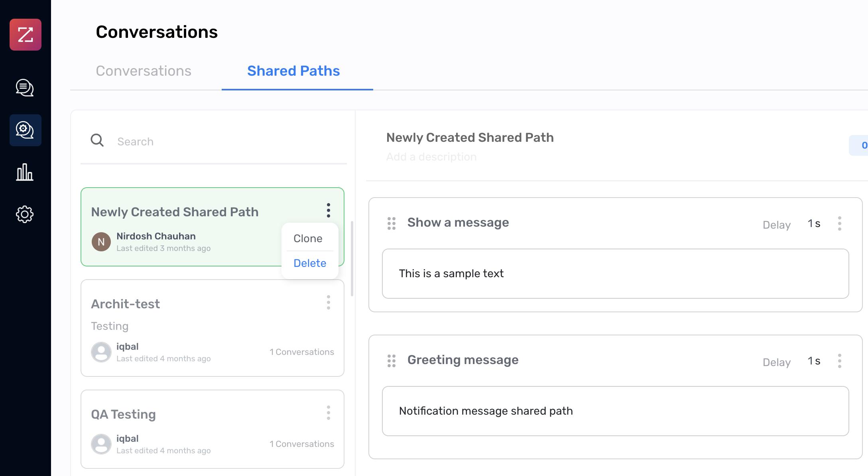Click Delete in the context menu

[309, 263]
